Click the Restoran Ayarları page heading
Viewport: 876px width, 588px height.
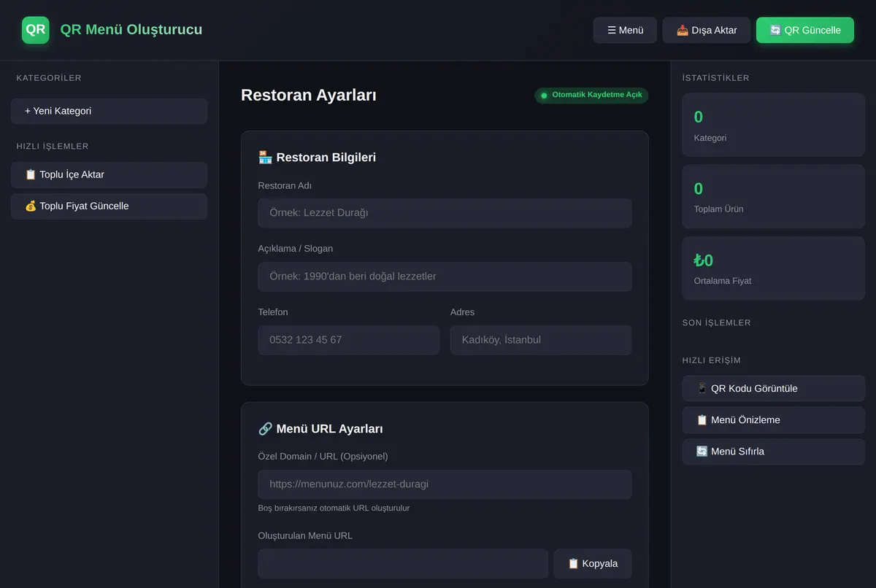pos(309,96)
